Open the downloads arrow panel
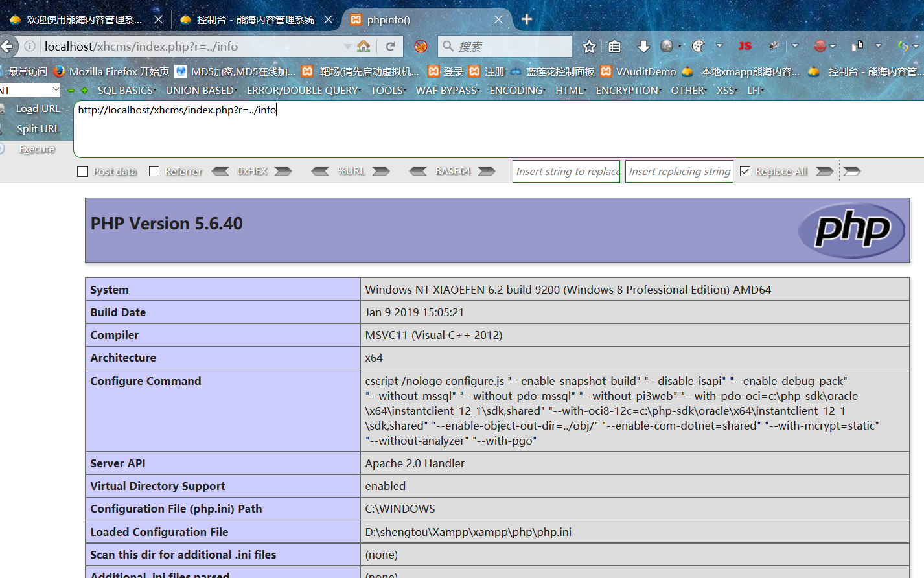Image resolution: width=924 pixels, height=578 pixels. (x=643, y=46)
